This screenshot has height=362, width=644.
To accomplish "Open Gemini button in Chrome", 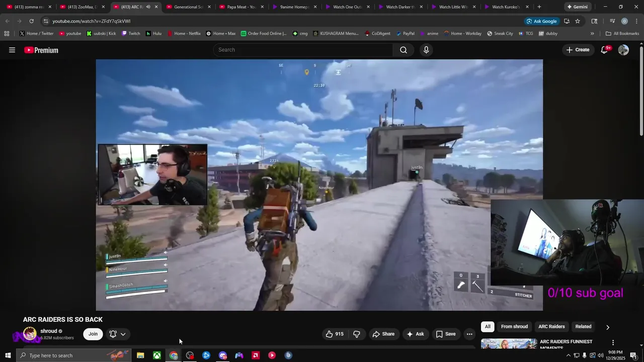I will click(x=577, y=7).
